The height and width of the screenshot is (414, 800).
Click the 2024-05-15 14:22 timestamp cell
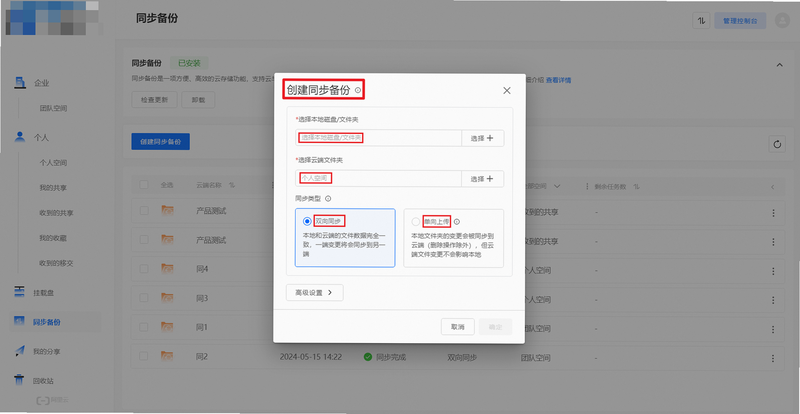tap(311, 357)
